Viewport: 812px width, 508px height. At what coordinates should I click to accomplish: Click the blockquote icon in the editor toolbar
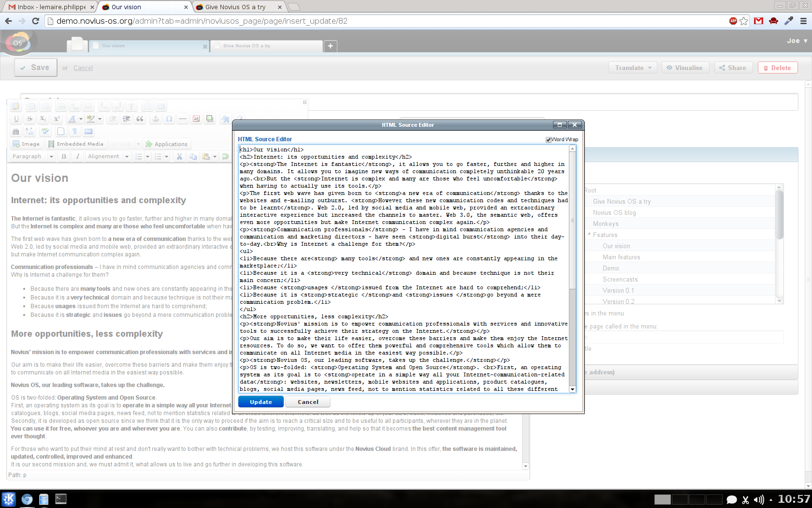(x=140, y=119)
